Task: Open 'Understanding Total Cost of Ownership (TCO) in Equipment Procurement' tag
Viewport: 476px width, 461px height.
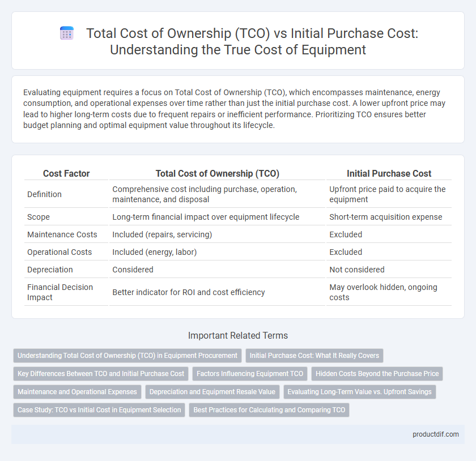Action: tap(127, 356)
